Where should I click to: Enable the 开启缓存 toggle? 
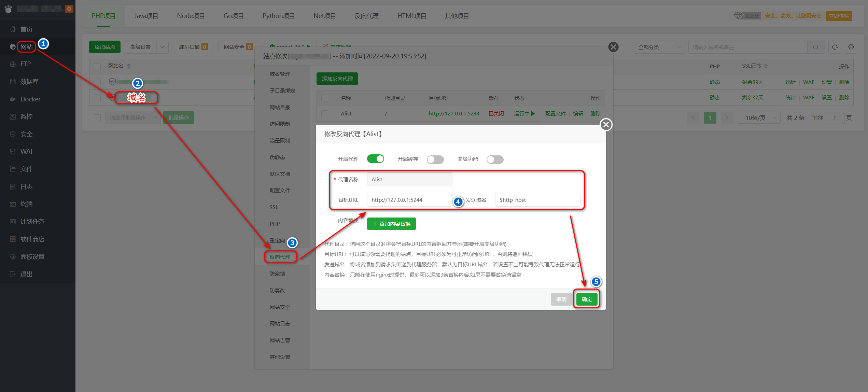(435, 159)
